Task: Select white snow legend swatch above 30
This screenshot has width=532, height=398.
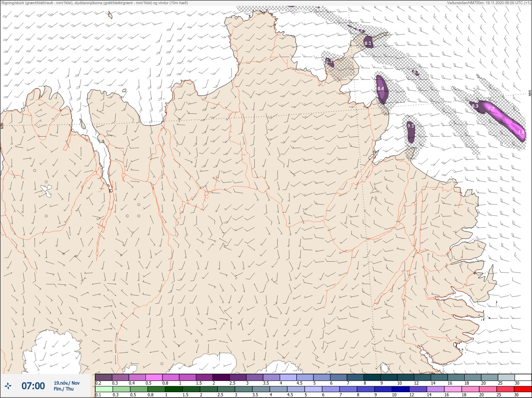Action: (523, 377)
